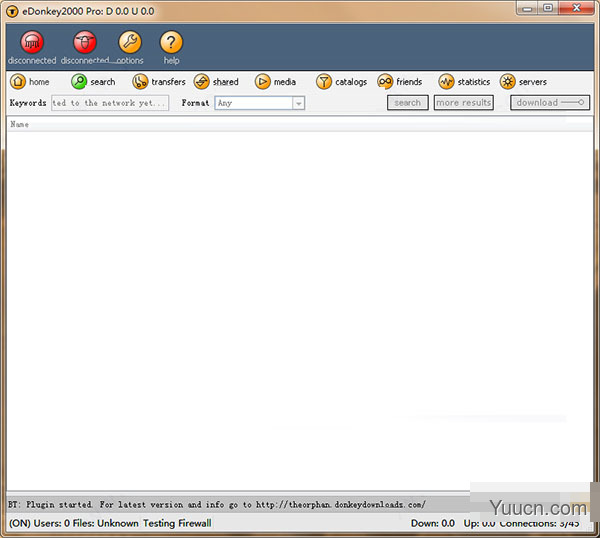Switch to the search tab label
Viewport: 600px width, 538px height.
click(x=103, y=82)
